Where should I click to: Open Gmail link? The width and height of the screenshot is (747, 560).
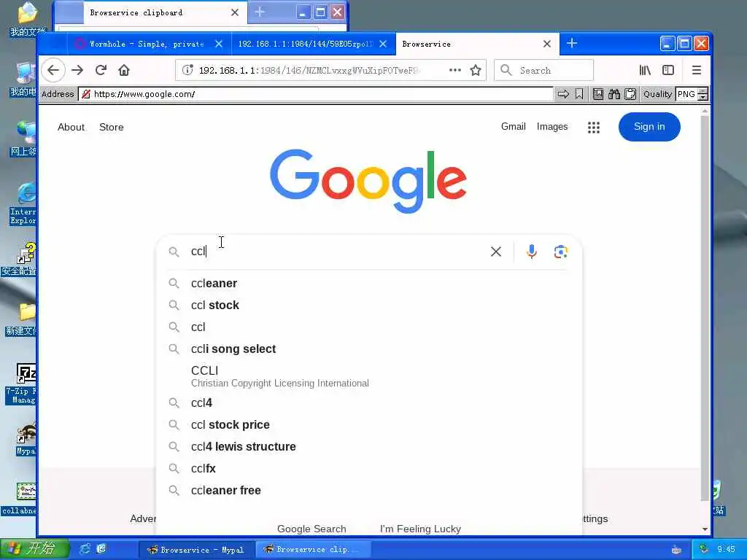[x=513, y=127]
